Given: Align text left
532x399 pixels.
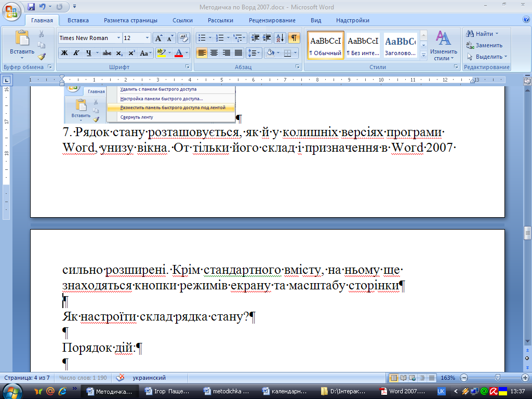Looking at the screenshot, I should 202,53.
